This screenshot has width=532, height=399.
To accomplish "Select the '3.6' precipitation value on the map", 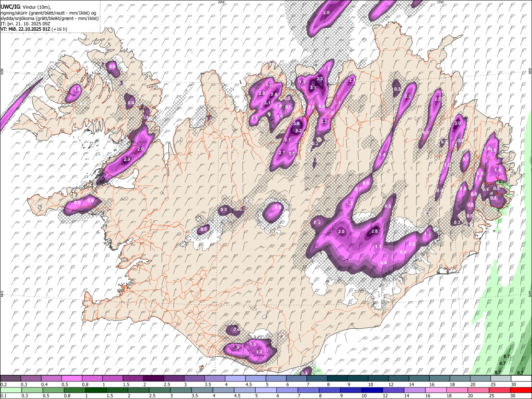I will pos(296,123).
